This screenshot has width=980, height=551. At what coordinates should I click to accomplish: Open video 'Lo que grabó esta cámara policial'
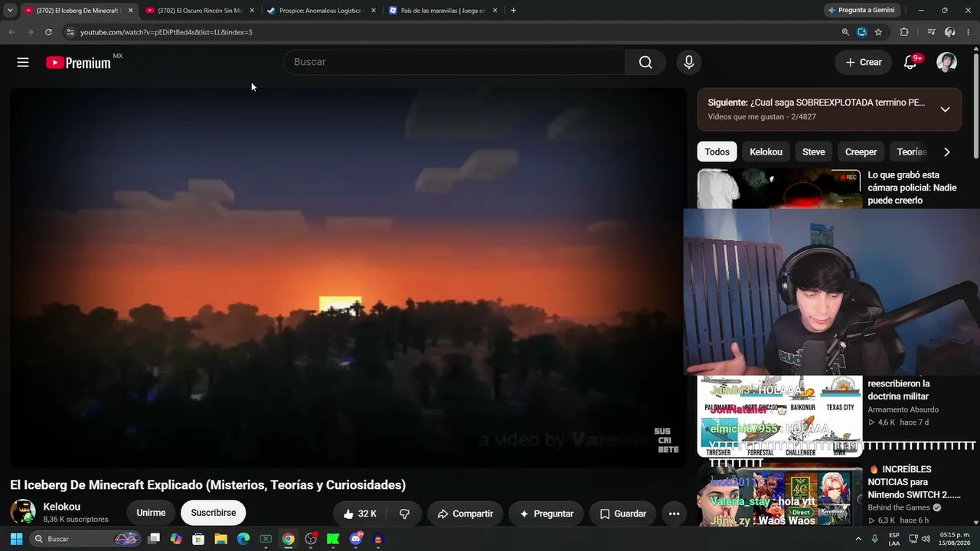pos(912,187)
